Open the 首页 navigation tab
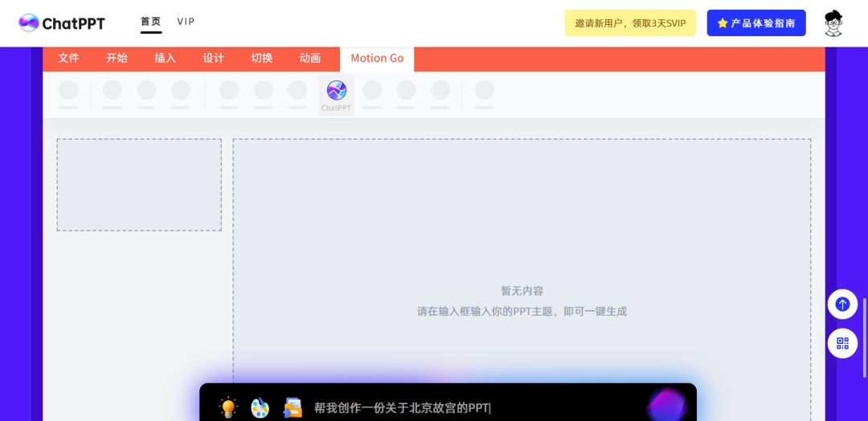The image size is (868, 421). pos(150,22)
